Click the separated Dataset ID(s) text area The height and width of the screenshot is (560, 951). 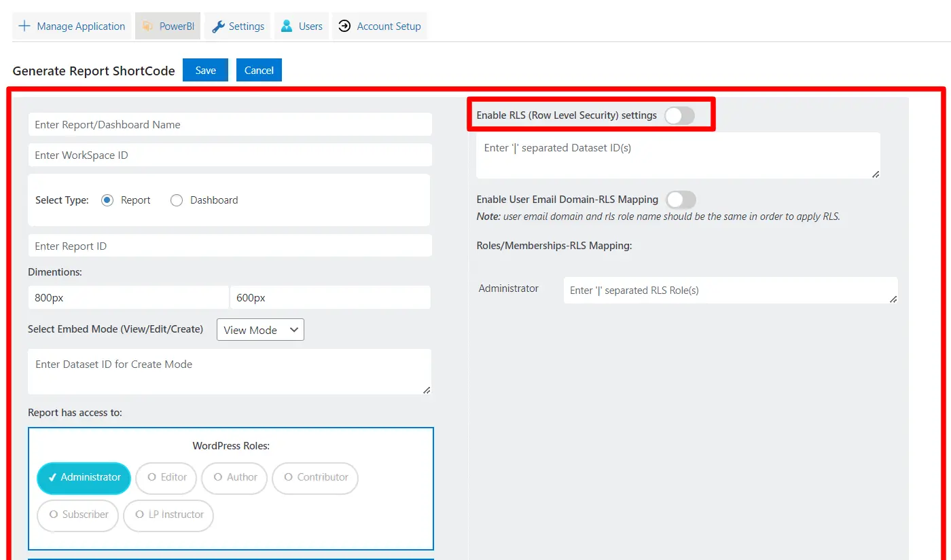pos(677,155)
